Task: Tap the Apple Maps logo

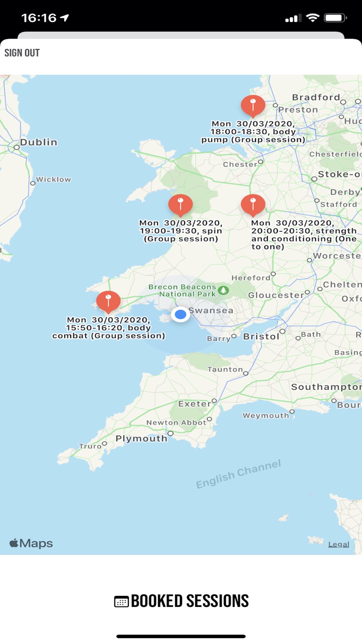Action: (31, 543)
